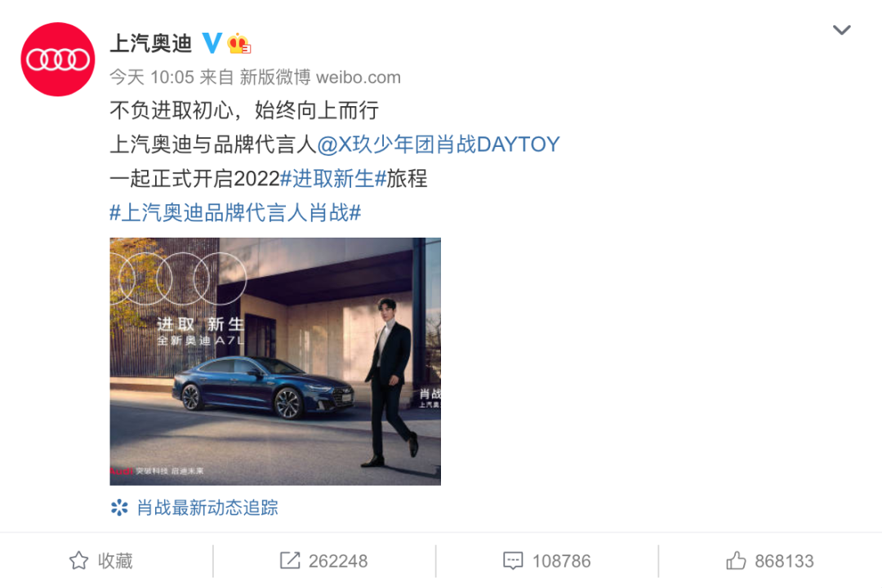Like the post with the thumbs-up icon

(x=736, y=560)
